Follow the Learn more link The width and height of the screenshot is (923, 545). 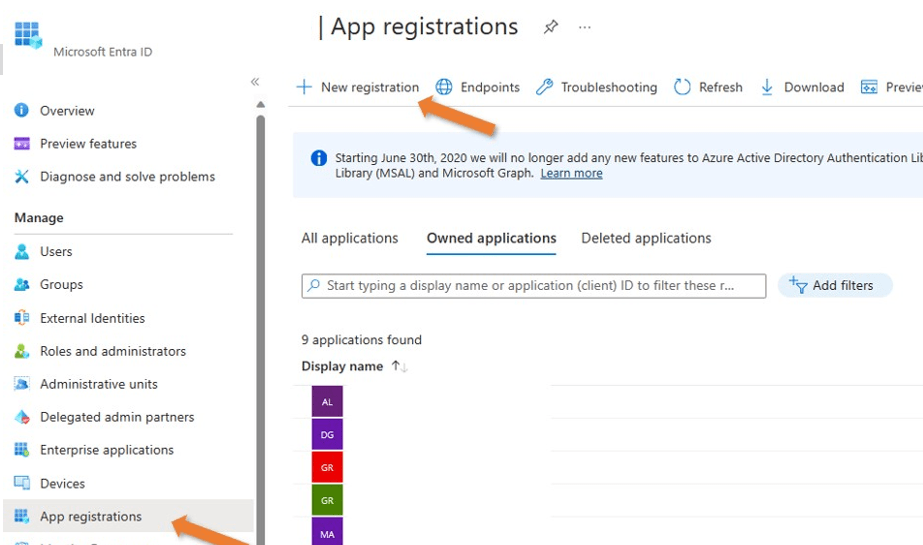coord(571,173)
